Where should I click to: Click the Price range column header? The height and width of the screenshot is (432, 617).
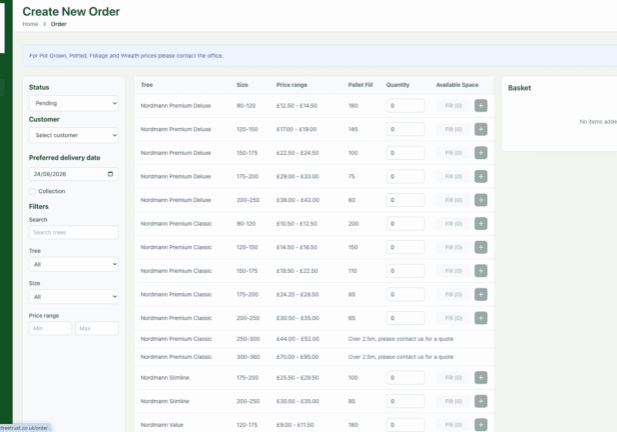292,85
